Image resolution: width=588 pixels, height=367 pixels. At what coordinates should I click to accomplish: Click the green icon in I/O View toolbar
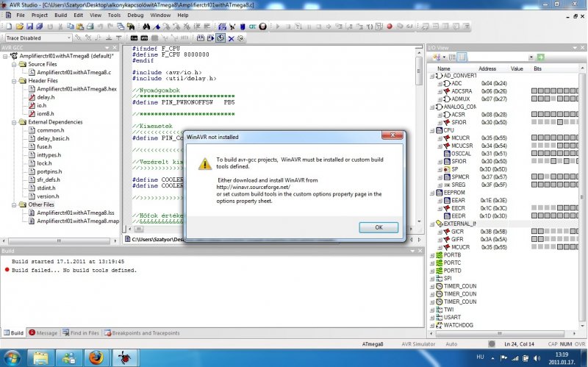tap(541, 57)
